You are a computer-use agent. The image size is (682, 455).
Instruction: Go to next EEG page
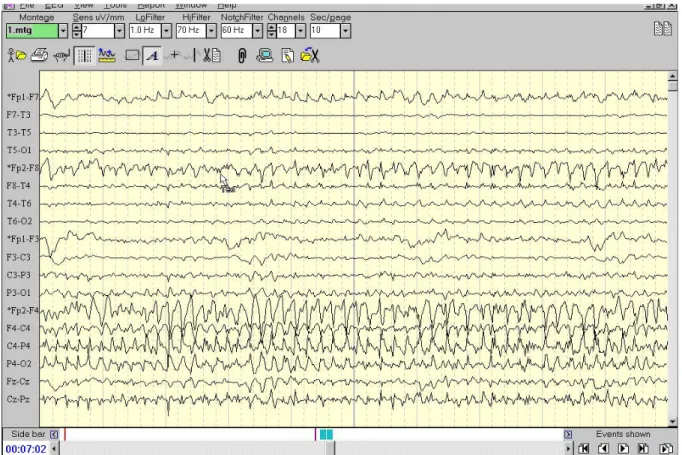coord(623,448)
